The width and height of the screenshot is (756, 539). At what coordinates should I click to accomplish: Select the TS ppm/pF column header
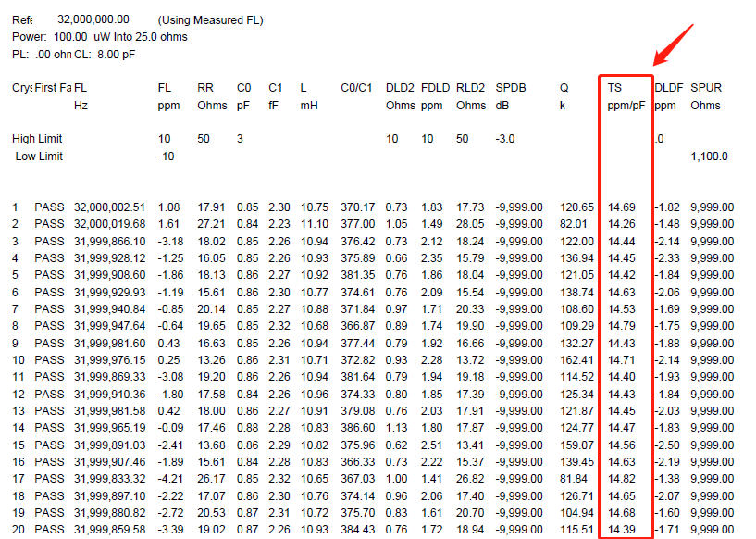[x=626, y=96]
